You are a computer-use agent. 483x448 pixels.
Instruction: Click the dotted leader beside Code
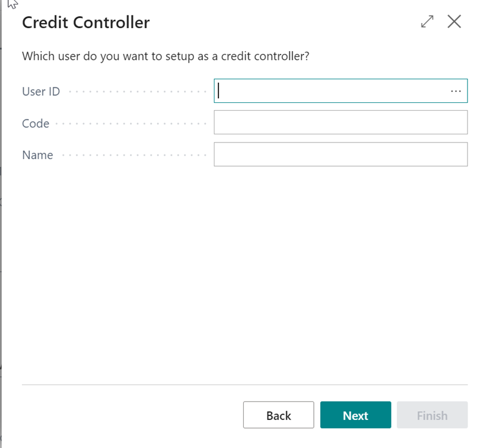click(131, 123)
